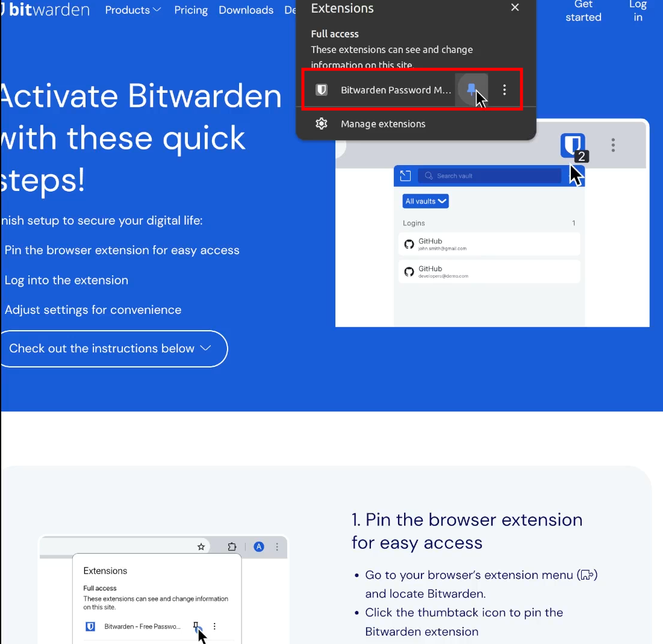This screenshot has height=644, width=663.
Task: Click pin icon beside Bitwarden - Free Passwo...
Action: click(x=196, y=626)
